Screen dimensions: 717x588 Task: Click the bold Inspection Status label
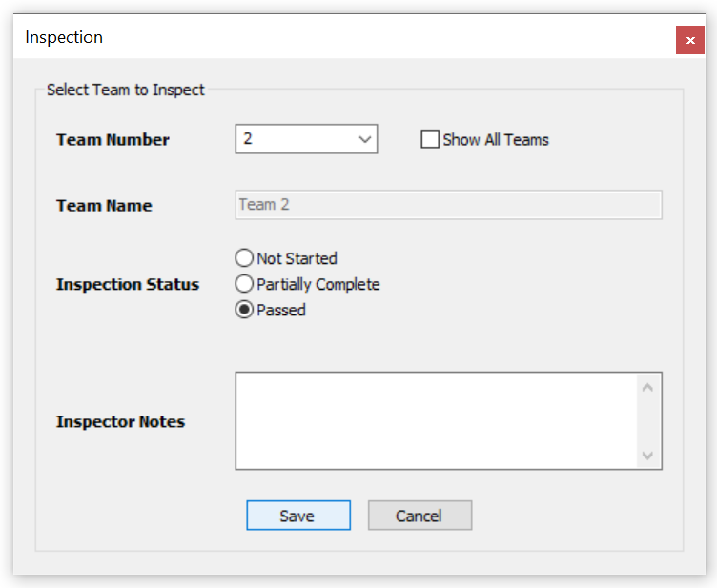point(127,285)
